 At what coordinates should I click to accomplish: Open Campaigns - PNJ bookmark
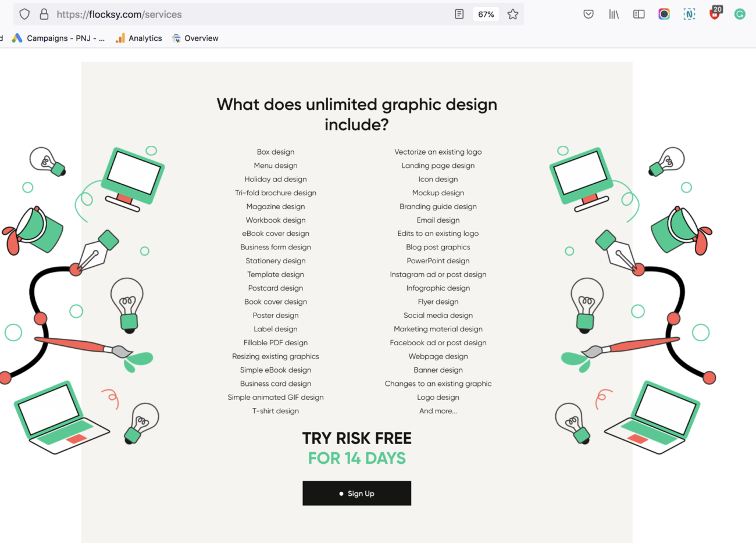[59, 38]
